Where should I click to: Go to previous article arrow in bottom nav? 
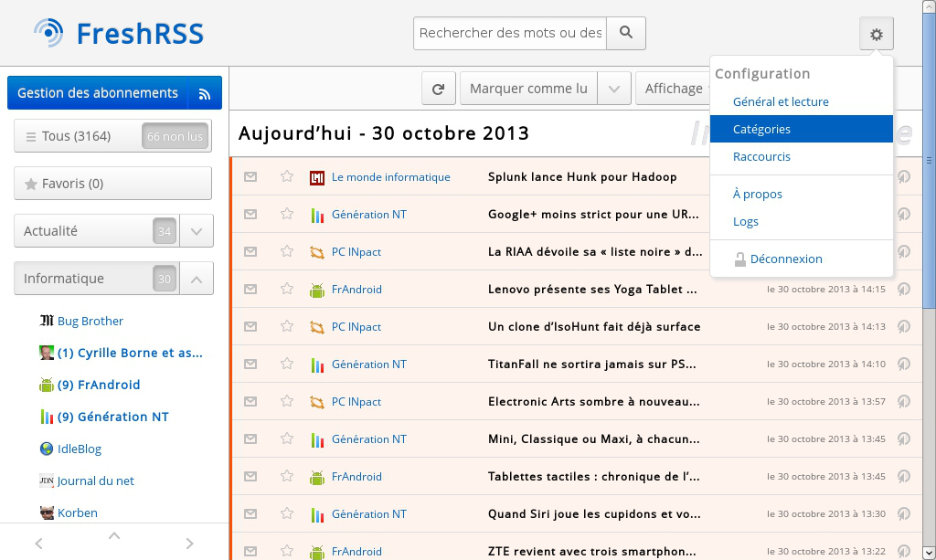[38, 544]
